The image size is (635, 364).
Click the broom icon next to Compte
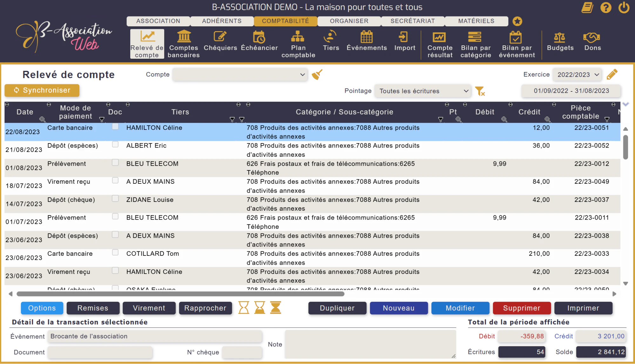tap(317, 75)
